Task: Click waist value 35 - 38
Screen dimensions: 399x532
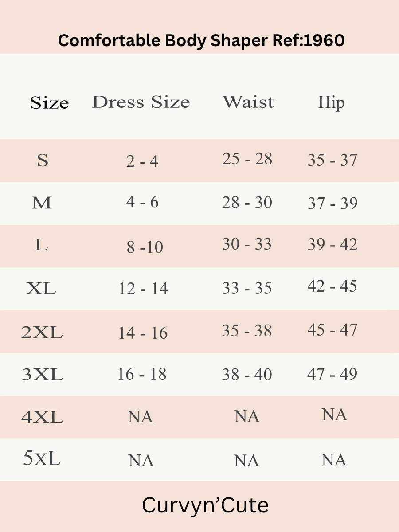Action: (x=246, y=331)
